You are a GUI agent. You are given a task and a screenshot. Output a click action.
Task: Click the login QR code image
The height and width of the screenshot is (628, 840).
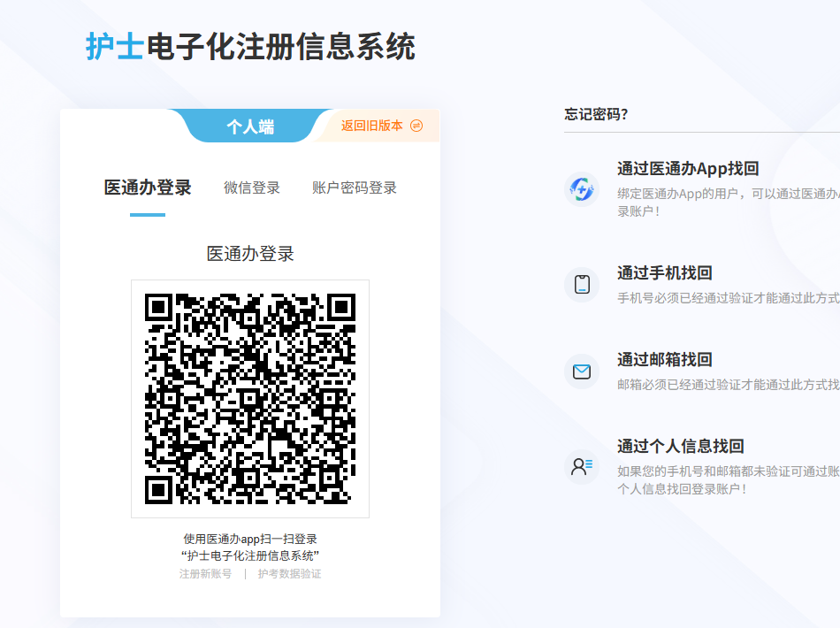250,399
